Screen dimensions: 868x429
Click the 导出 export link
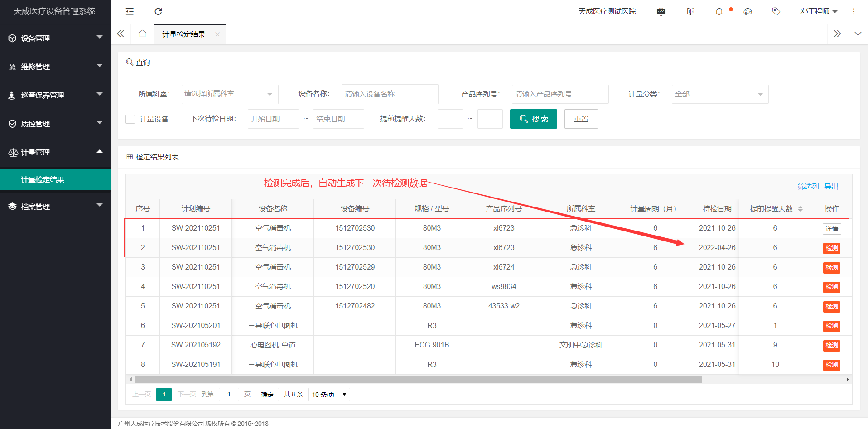click(831, 187)
